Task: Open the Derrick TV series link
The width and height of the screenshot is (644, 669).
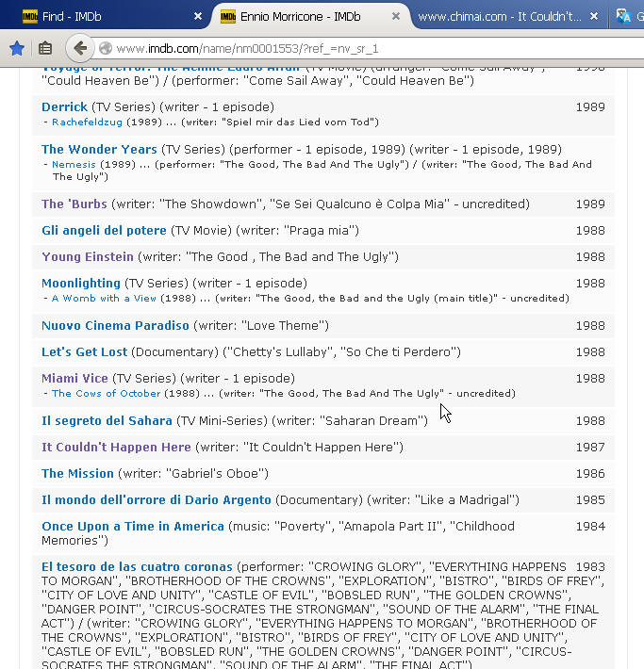Action: coord(64,106)
